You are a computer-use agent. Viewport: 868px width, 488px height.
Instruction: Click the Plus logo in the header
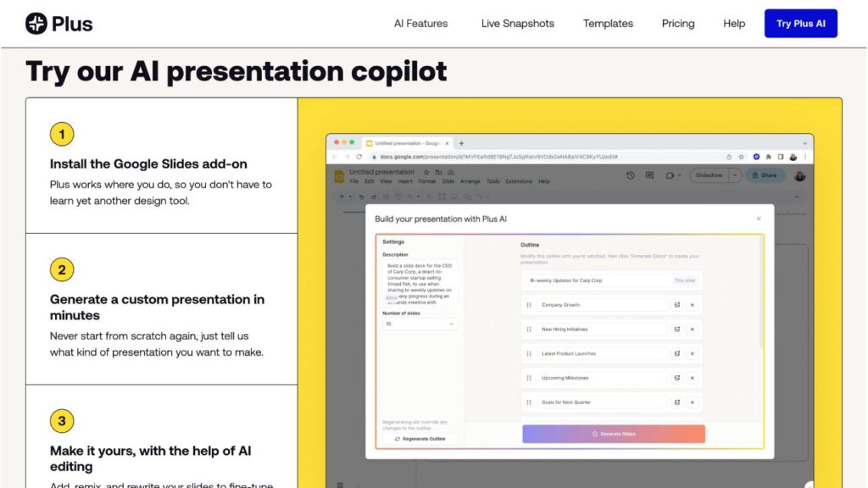click(58, 23)
